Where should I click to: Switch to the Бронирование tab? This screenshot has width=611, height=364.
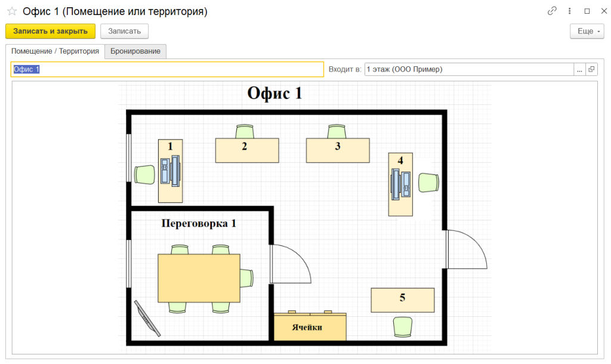135,51
